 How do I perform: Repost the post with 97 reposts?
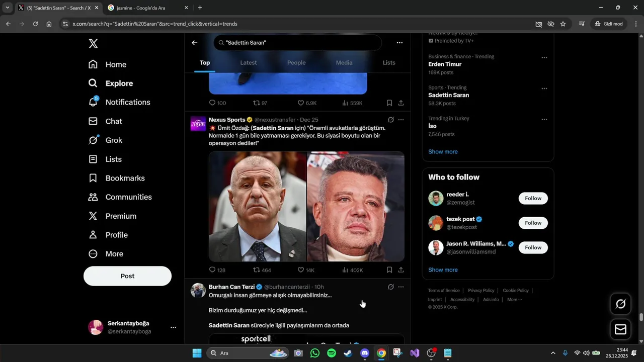[x=260, y=103]
